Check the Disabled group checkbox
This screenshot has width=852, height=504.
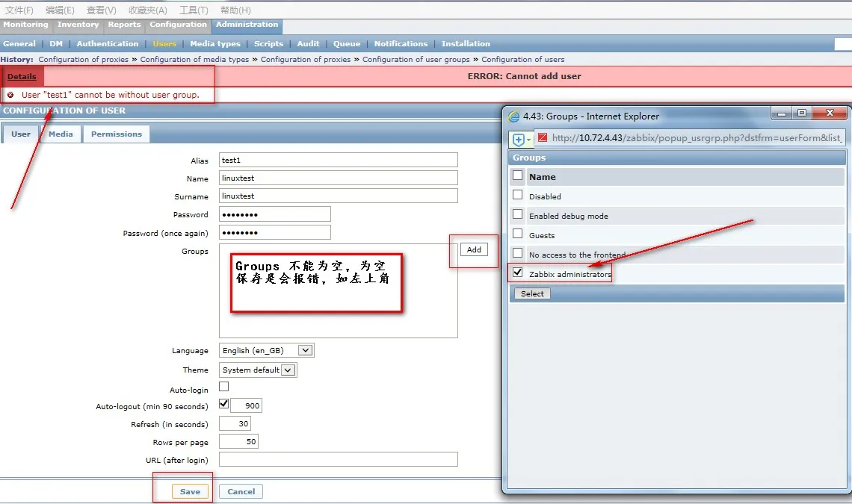518,195
